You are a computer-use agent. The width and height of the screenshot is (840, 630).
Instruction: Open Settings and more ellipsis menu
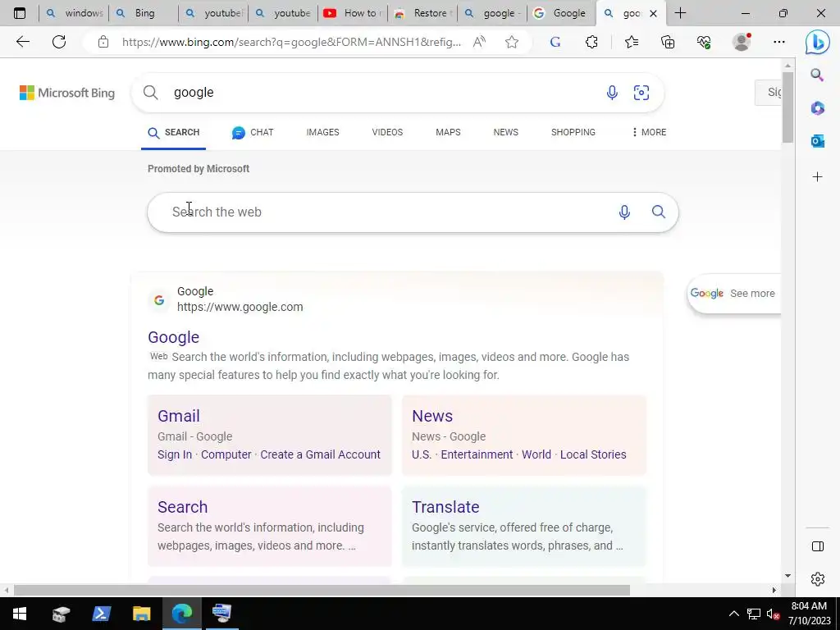[x=779, y=42]
